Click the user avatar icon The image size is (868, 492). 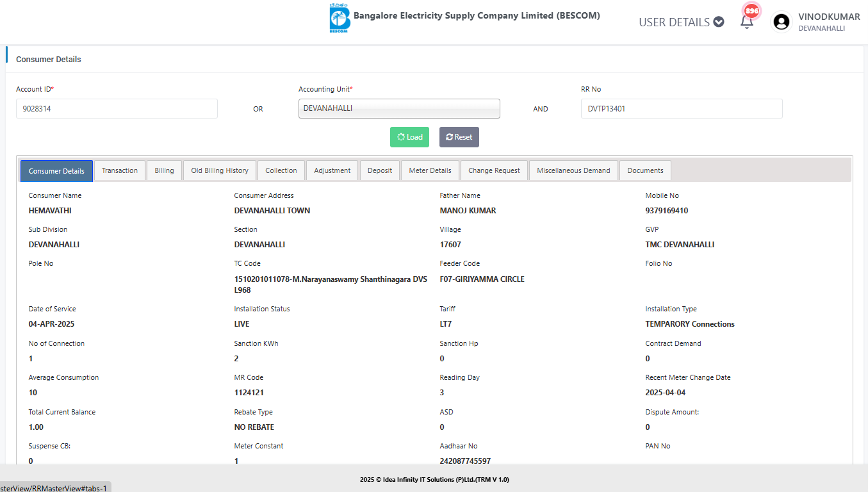(x=781, y=22)
